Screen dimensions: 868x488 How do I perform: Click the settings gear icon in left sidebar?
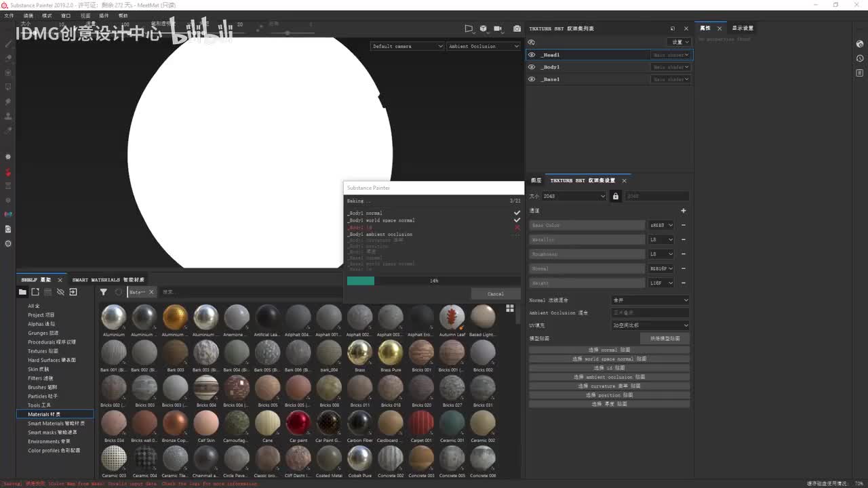8,243
